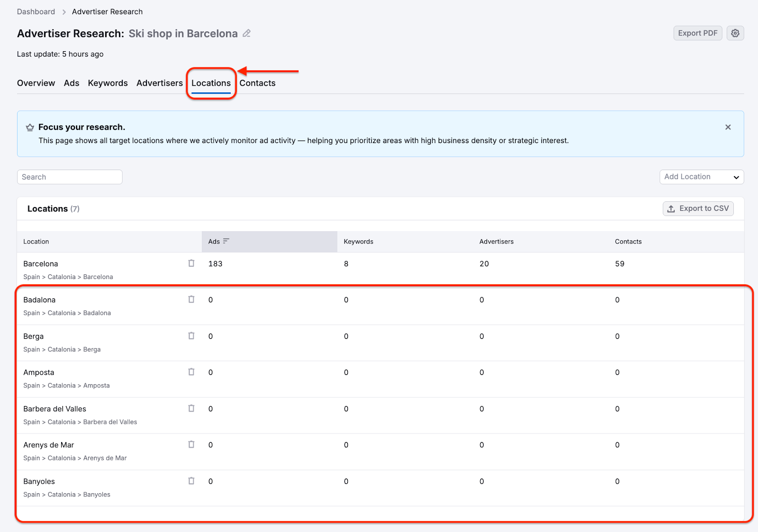Dismiss the Focus your research banner

(x=728, y=127)
